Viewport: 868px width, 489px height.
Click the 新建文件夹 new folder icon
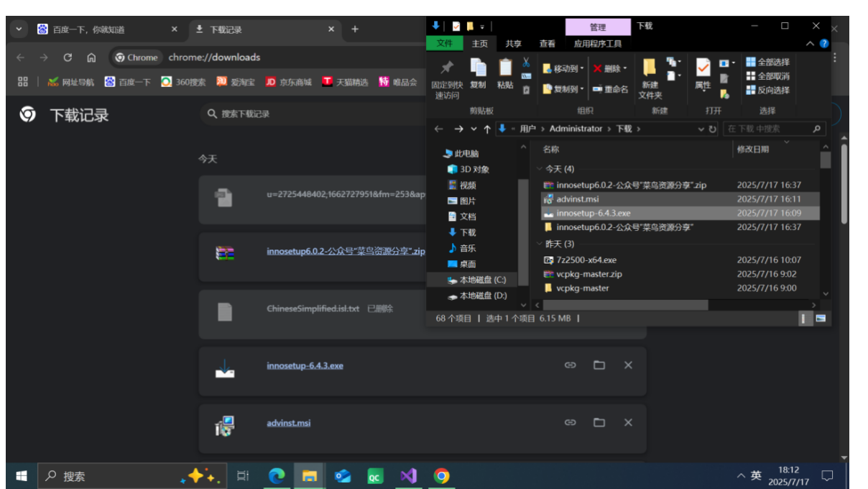(650, 68)
